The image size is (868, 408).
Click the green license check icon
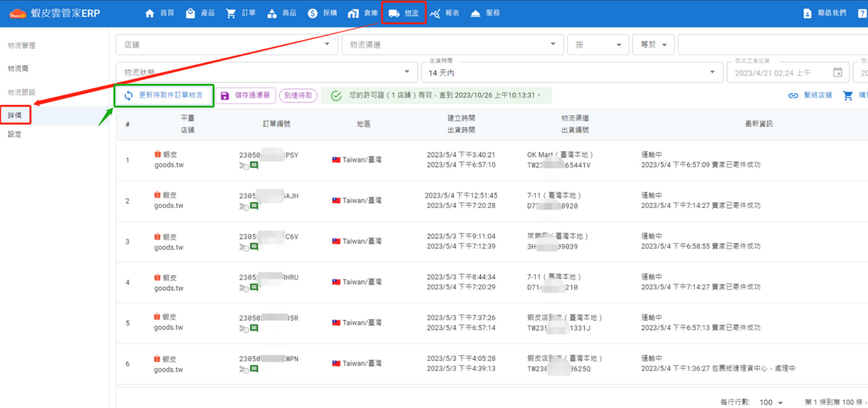[336, 96]
